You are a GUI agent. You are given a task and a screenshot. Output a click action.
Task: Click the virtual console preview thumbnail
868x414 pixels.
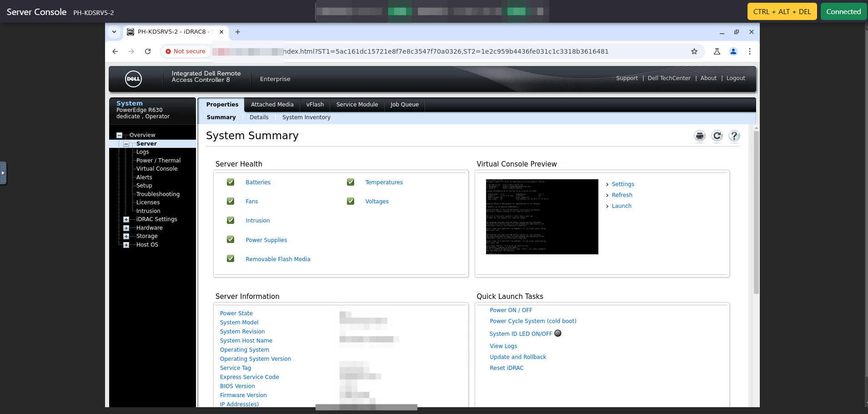[542, 217]
